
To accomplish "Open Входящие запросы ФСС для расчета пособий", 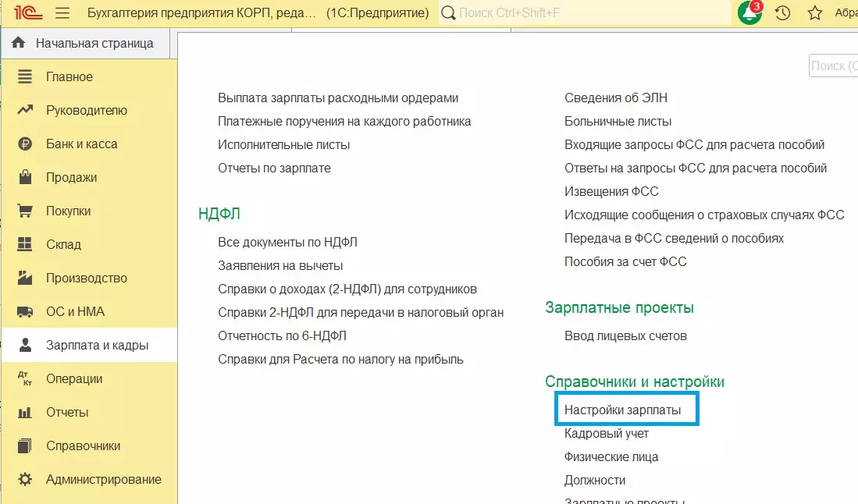I will click(694, 145).
